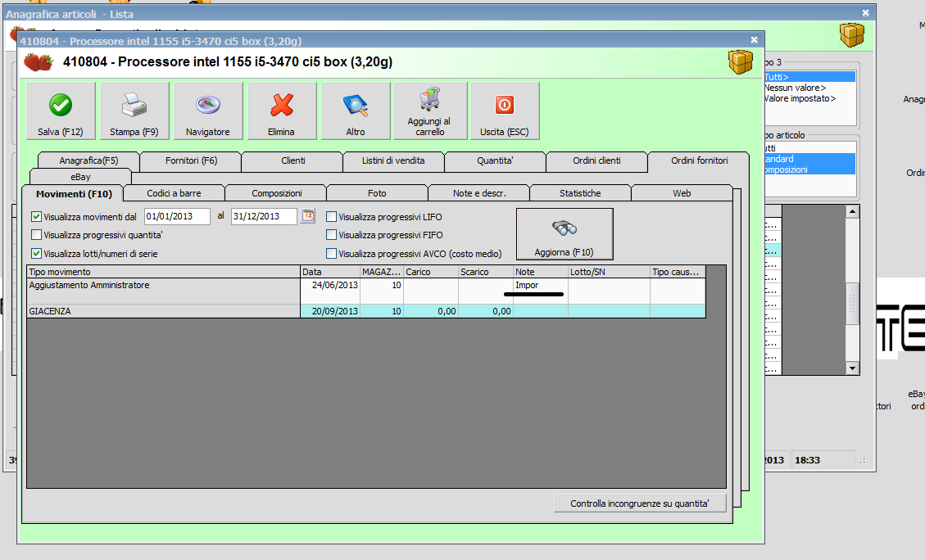925x560 pixels.
Task: Close the Anagrafica articoli - Lista window
Action: point(865,13)
